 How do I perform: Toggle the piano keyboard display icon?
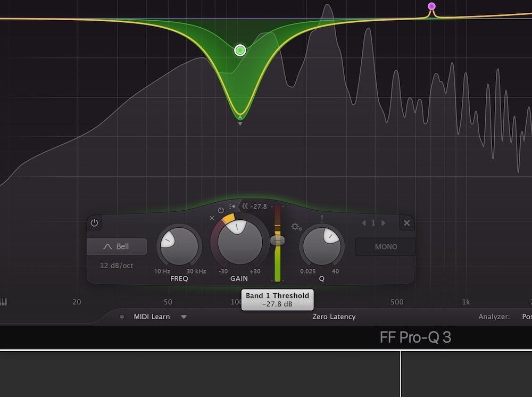pos(3,302)
